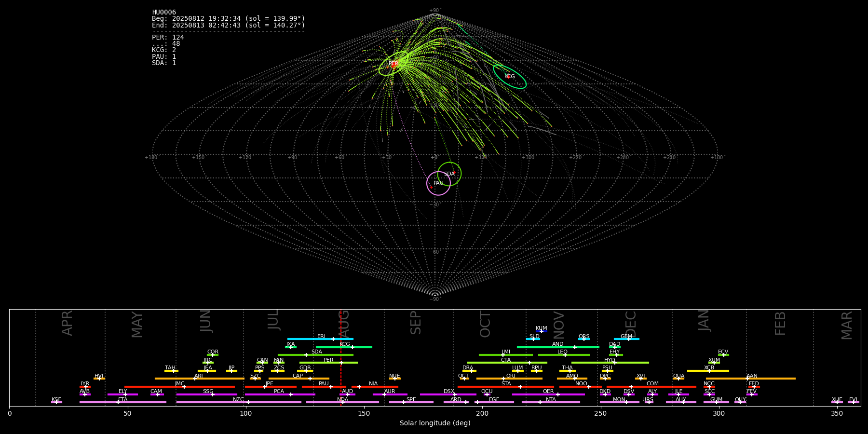868x434 pixels.
Task: Click the NUE shower bar in timeline
Action: pos(395,379)
